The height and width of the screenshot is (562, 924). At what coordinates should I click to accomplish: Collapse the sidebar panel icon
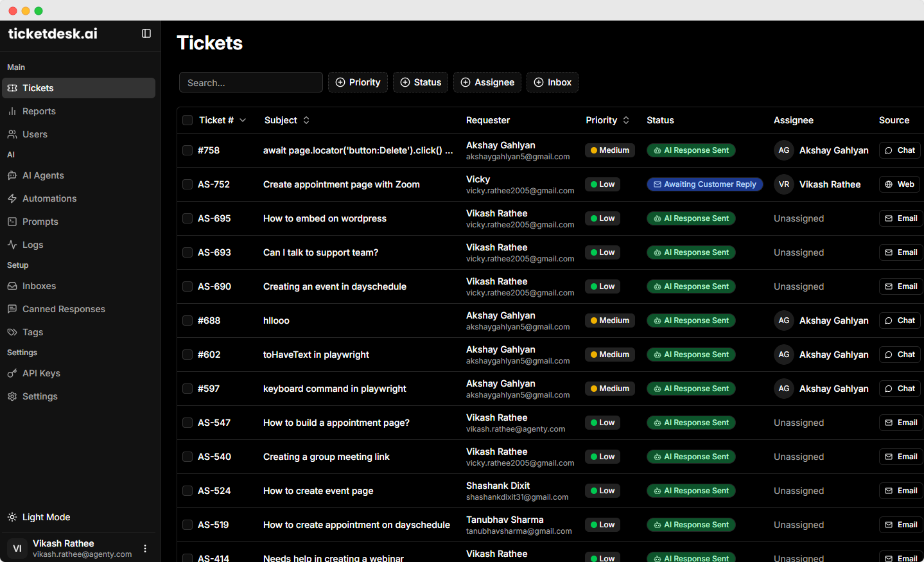(x=146, y=33)
